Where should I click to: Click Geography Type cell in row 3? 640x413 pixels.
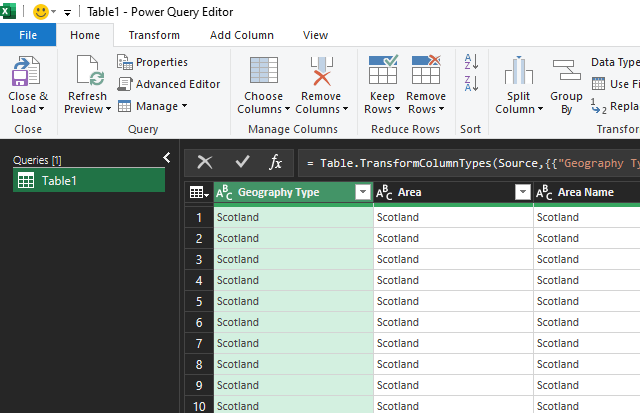(x=293, y=259)
